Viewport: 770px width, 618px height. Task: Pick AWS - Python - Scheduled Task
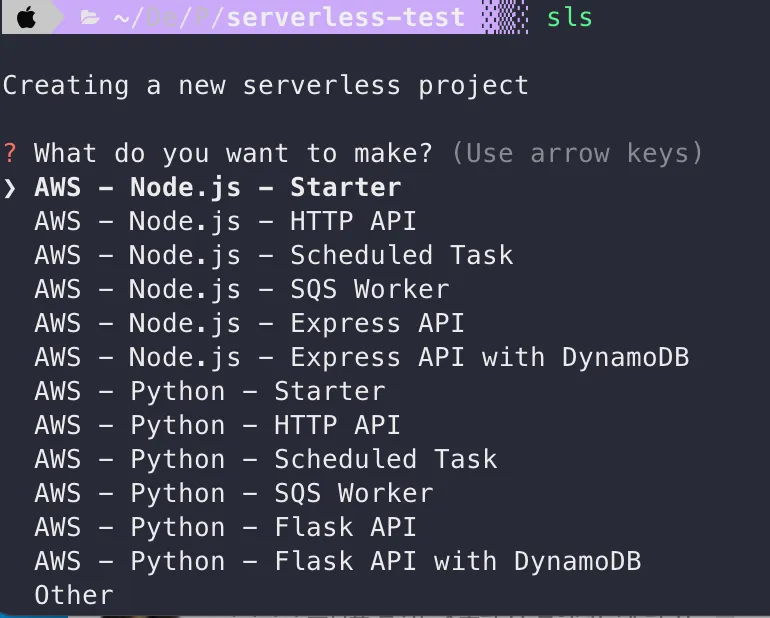[x=265, y=459]
